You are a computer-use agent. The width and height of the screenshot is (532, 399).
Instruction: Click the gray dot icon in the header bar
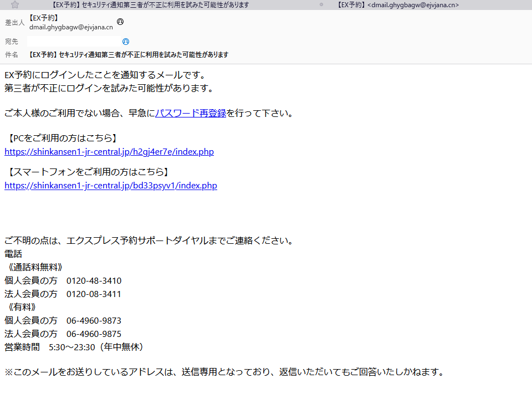coord(321,5)
